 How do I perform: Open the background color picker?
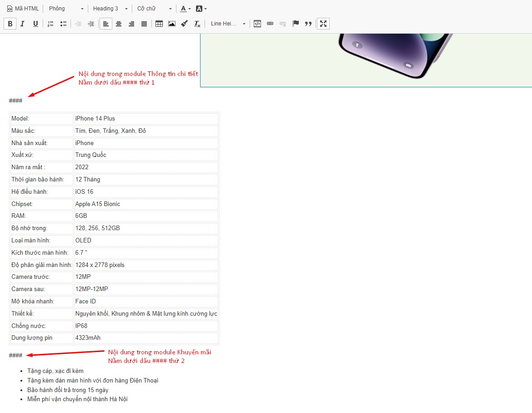point(201,9)
